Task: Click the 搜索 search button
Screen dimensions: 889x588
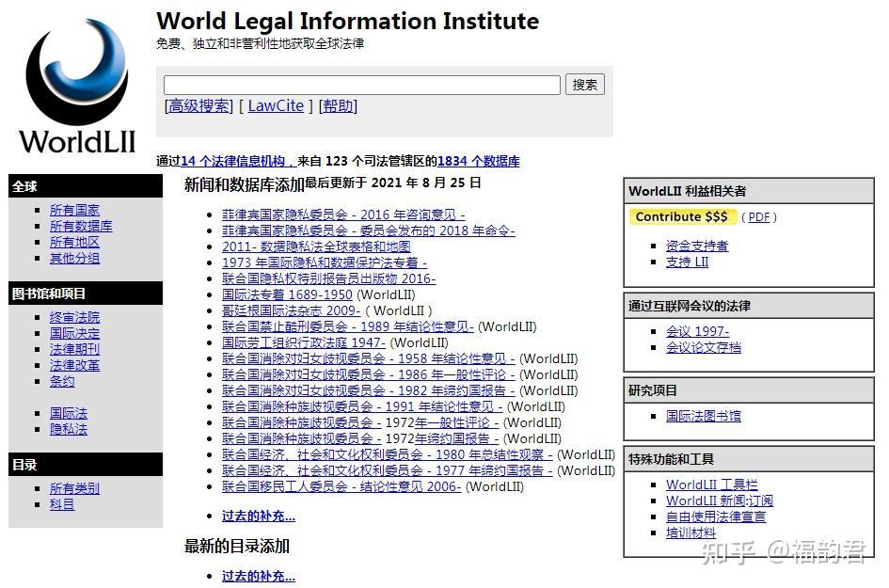Action: pyautogui.click(x=584, y=84)
